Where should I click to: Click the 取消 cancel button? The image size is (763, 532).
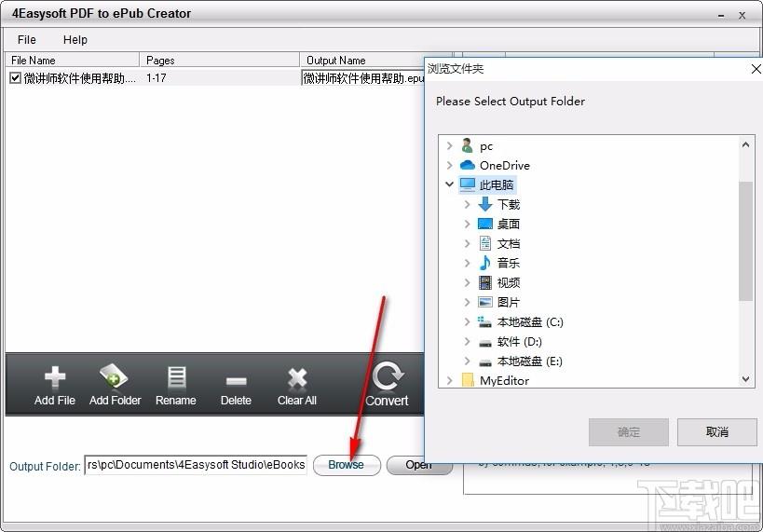[x=716, y=431]
